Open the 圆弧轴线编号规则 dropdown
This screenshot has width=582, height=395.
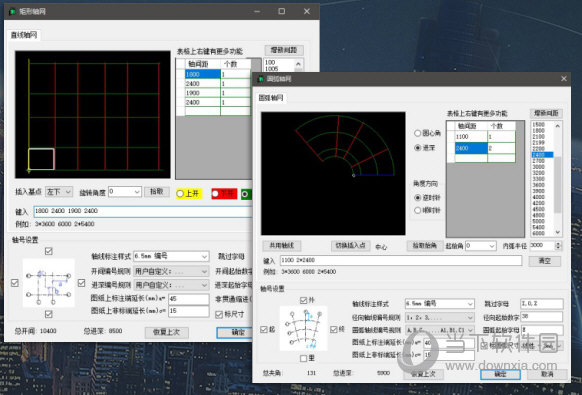439,330
